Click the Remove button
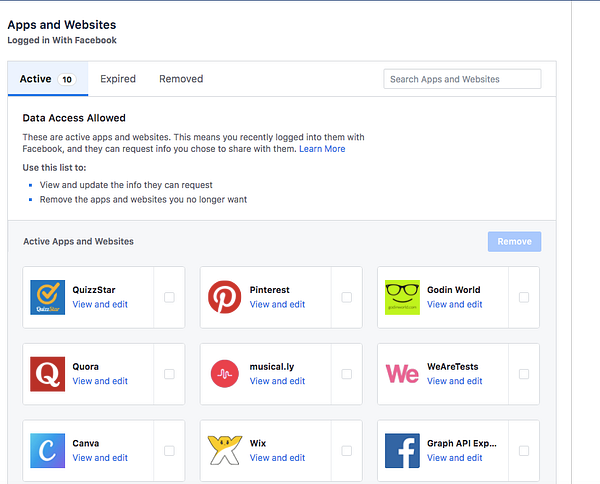The image size is (600, 484). click(x=514, y=241)
